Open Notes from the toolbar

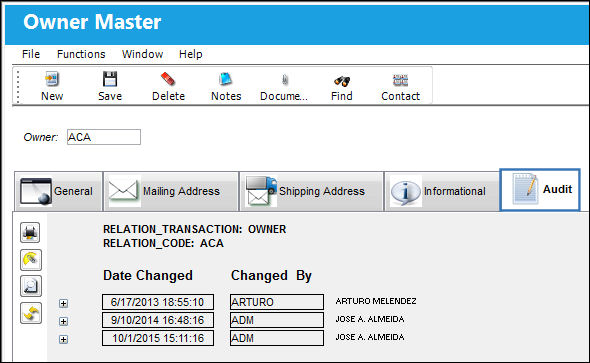click(x=226, y=87)
